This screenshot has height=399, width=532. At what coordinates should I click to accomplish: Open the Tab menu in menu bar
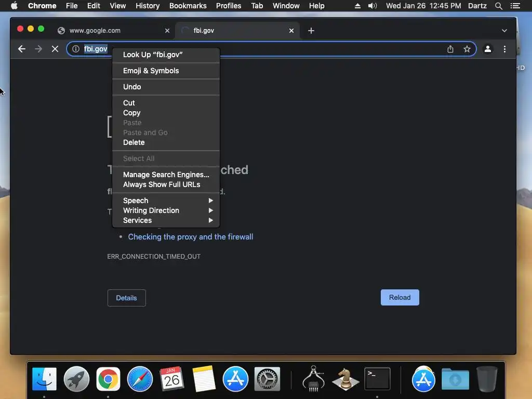(x=257, y=6)
